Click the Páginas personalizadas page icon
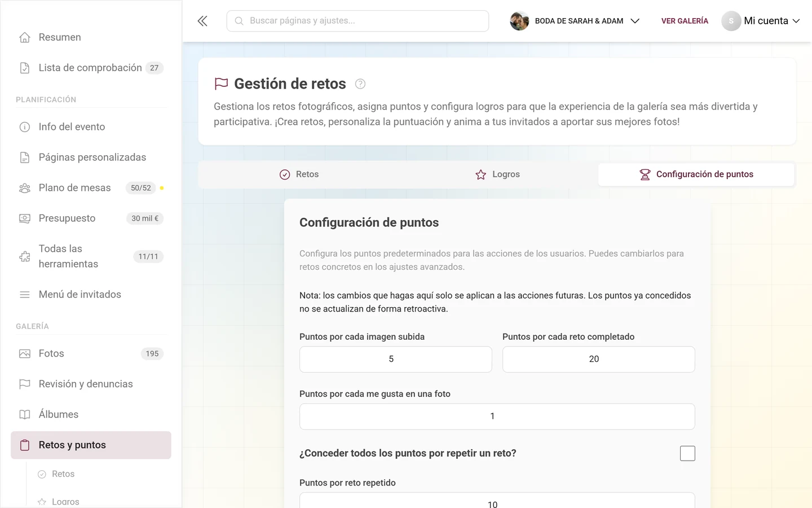The height and width of the screenshot is (508, 812). 25,157
